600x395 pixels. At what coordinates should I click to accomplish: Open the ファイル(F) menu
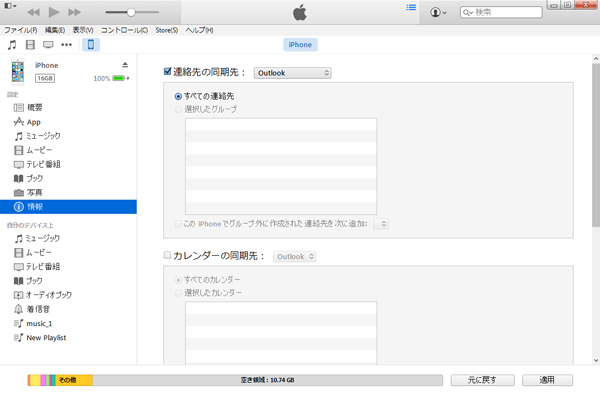click(21, 30)
